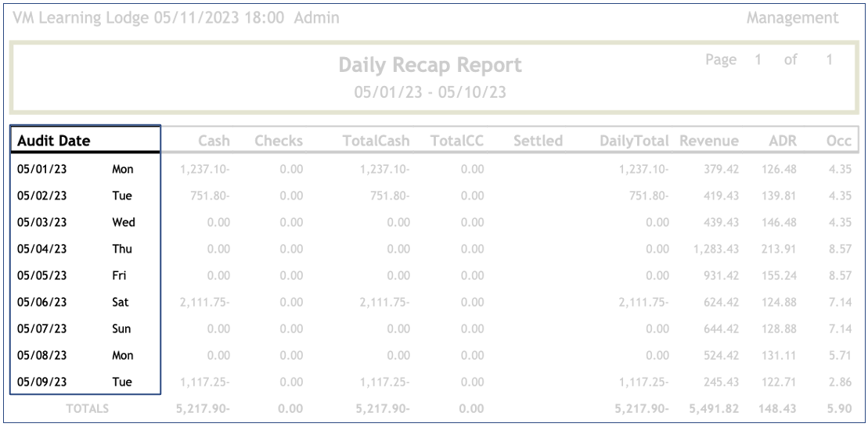Select the Settled column header
Image resolution: width=868 pixels, height=427 pixels.
pos(538,141)
